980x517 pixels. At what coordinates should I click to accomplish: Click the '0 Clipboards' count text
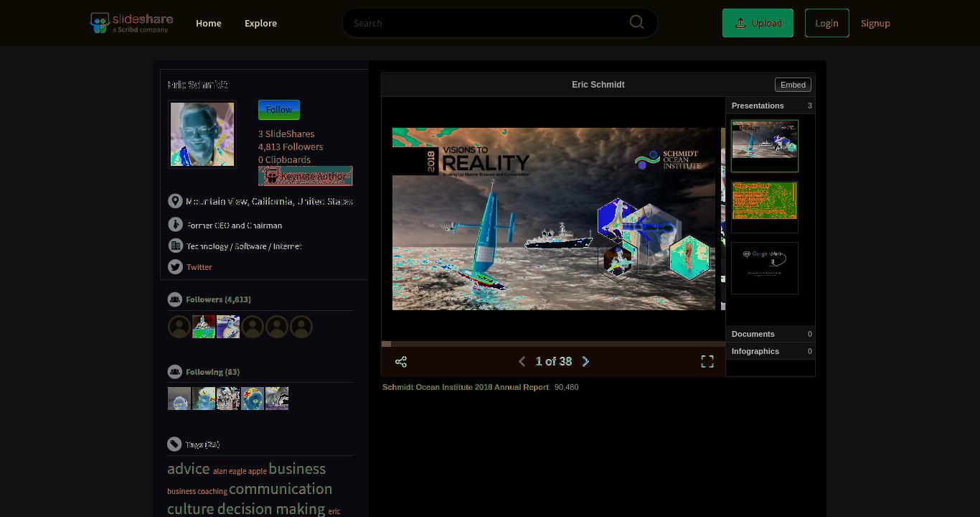coord(285,159)
